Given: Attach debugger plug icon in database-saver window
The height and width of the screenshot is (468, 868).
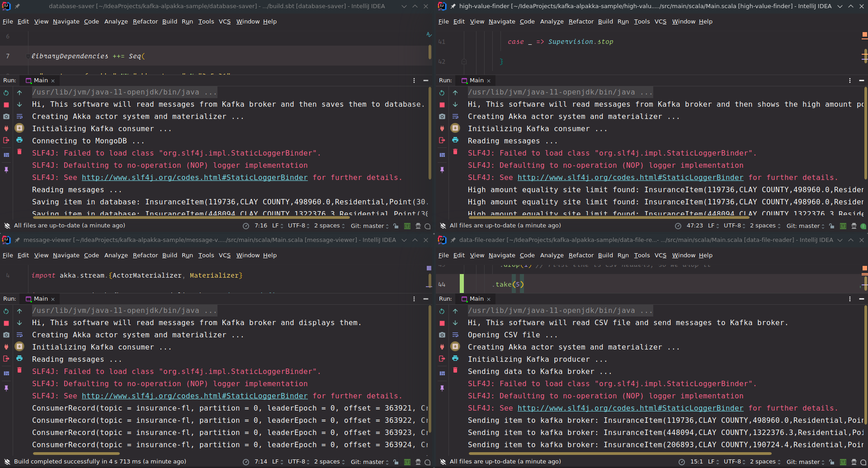Looking at the screenshot, I should click(6, 128).
